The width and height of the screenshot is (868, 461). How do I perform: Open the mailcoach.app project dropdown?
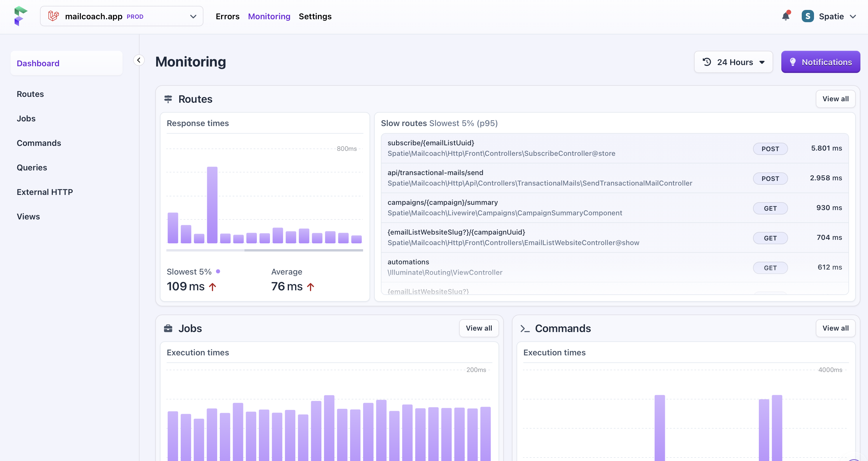122,16
